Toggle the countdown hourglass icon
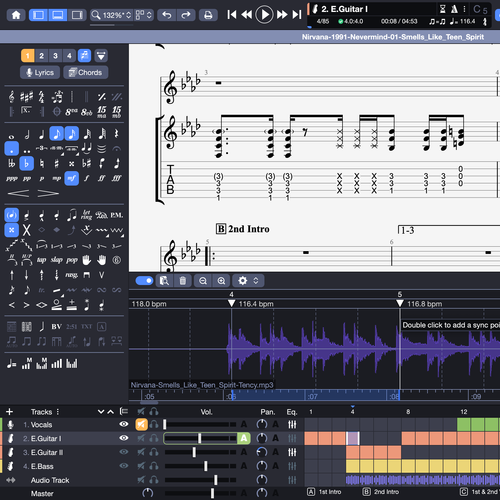This screenshot has height=500, width=500. click(442, 9)
